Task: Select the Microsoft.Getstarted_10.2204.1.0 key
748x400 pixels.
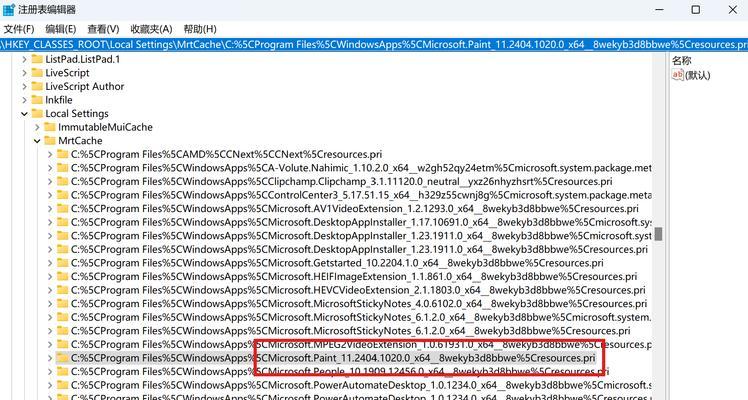Action: [x=337, y=263]
